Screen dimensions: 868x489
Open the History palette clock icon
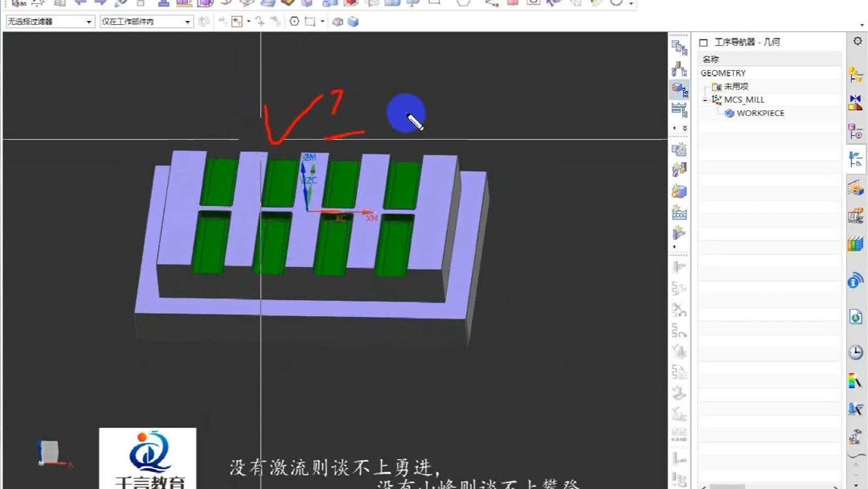(855, 350)
